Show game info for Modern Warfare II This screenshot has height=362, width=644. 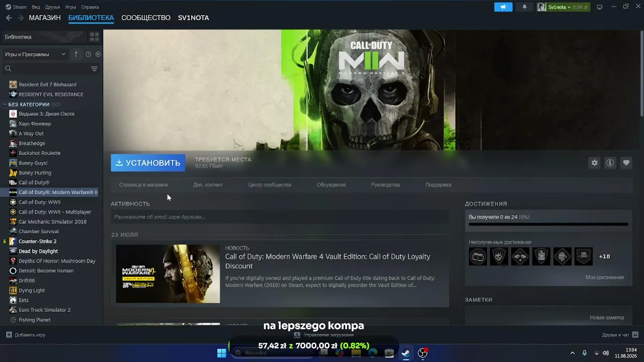610,163
